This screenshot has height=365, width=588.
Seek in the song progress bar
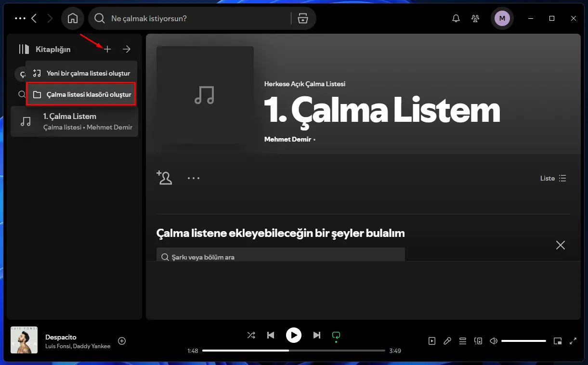(x=294, y=351)
